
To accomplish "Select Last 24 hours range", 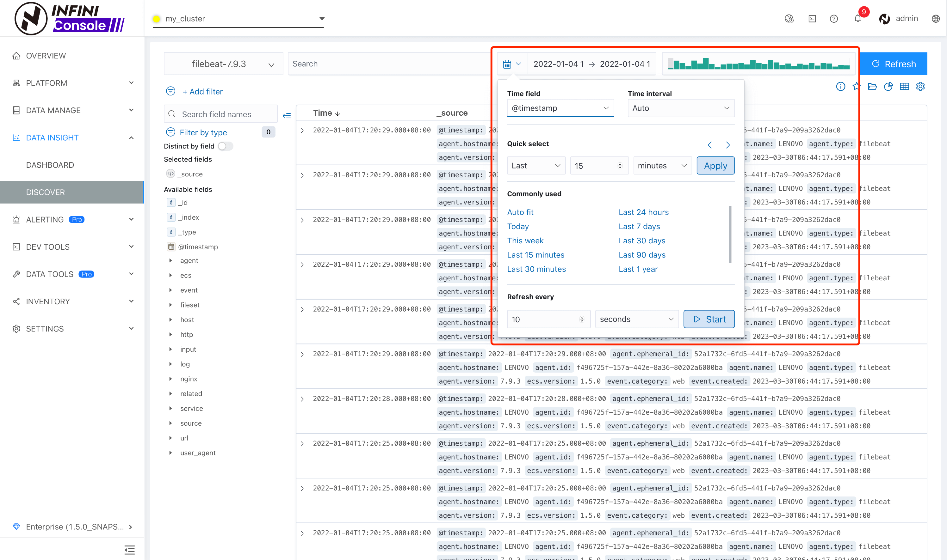I will pos(643,212).
